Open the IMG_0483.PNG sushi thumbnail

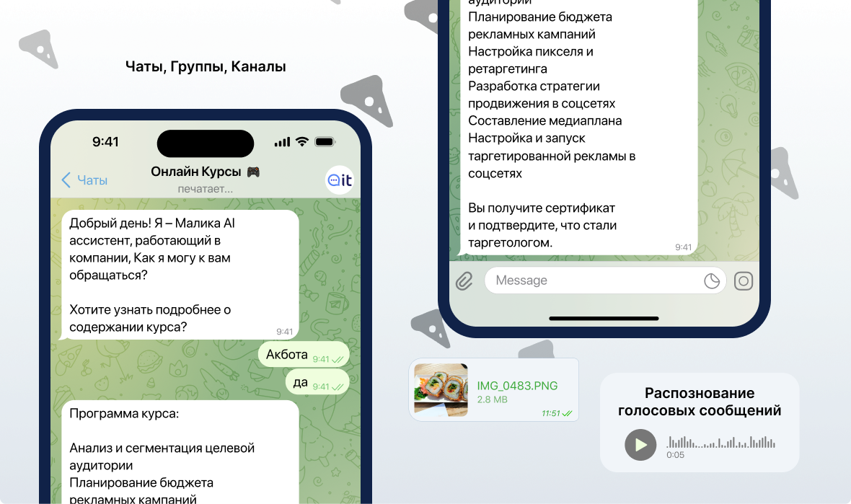click(441, 390)
